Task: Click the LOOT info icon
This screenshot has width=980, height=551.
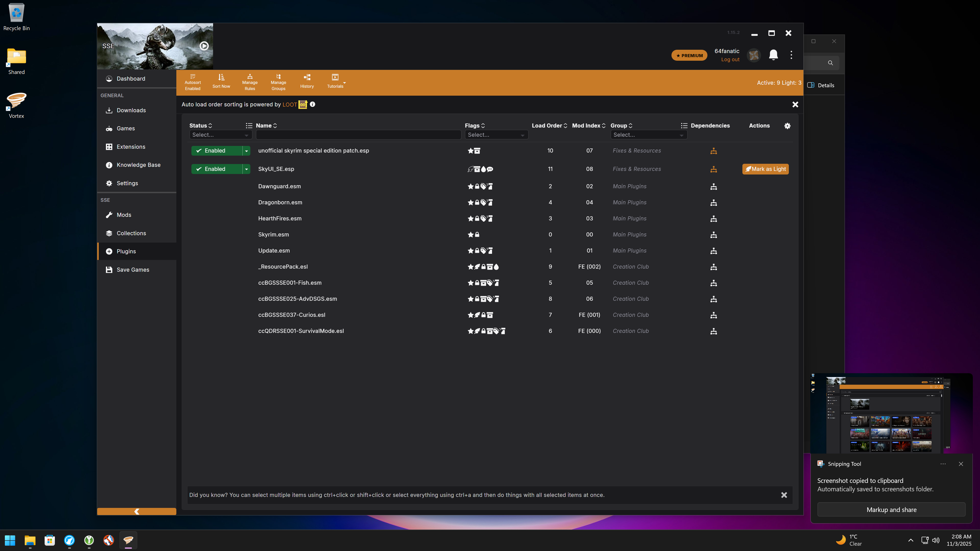Action: [312, 104]
